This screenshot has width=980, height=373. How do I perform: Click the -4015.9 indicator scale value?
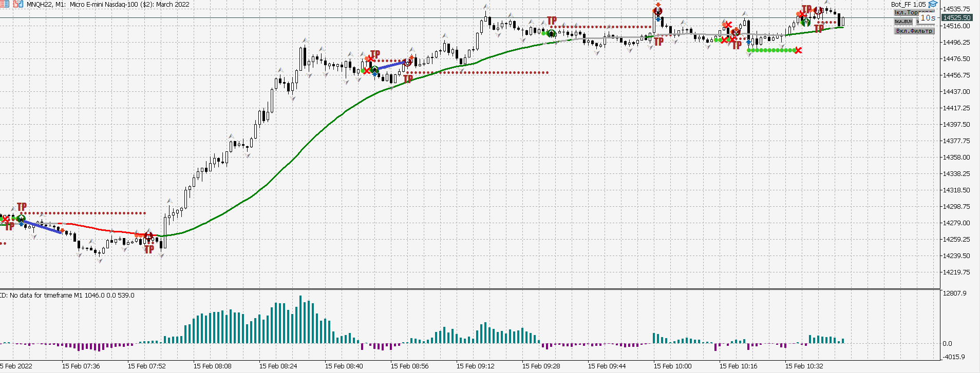click(954, 357)
